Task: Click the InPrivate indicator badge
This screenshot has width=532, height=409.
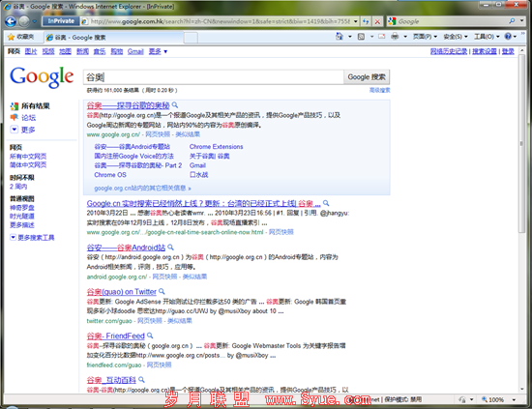Action: pyautogui.click(x=61, y=21)
